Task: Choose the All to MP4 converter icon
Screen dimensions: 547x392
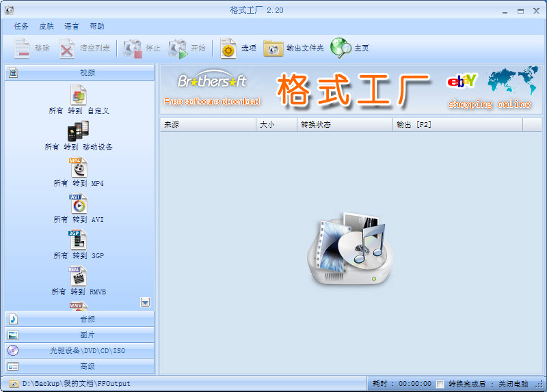Action: [79, 167]
